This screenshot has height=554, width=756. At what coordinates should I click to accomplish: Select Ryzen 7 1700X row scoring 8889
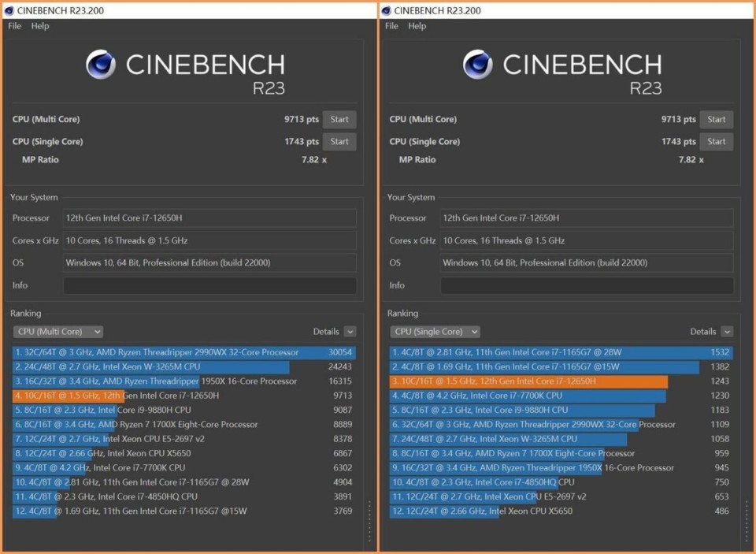184,425
